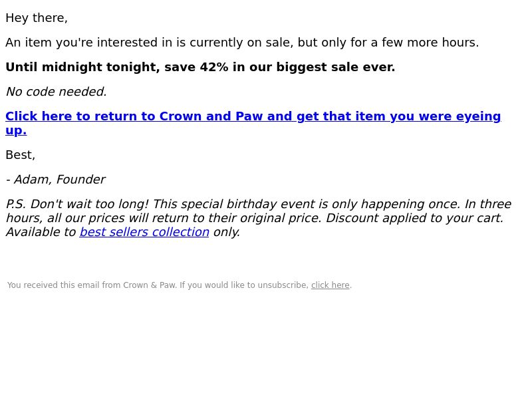This screenshot has width=532, height=399.
Task: Click the 'biggest sale ever.' phrase
Action: (x=336, y=67)
